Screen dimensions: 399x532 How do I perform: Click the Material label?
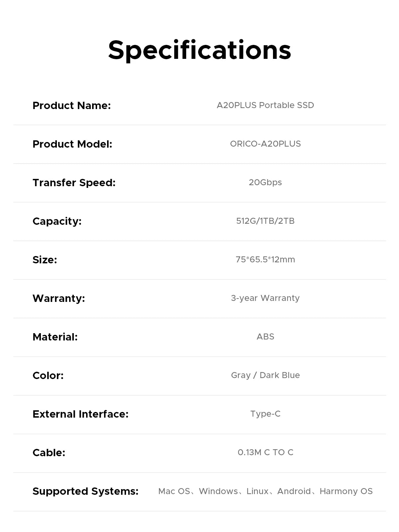point(55,337)
